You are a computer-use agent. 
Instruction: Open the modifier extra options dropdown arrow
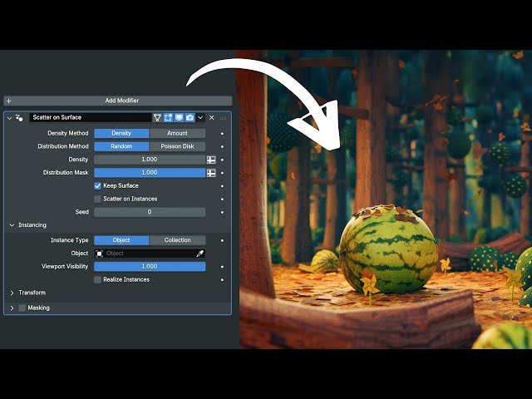(x=200, y=118)
